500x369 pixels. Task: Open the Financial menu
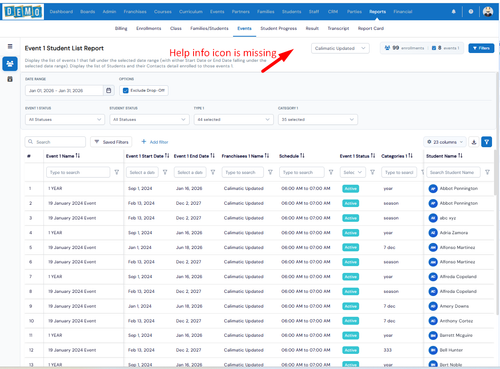tap(403, 12)
